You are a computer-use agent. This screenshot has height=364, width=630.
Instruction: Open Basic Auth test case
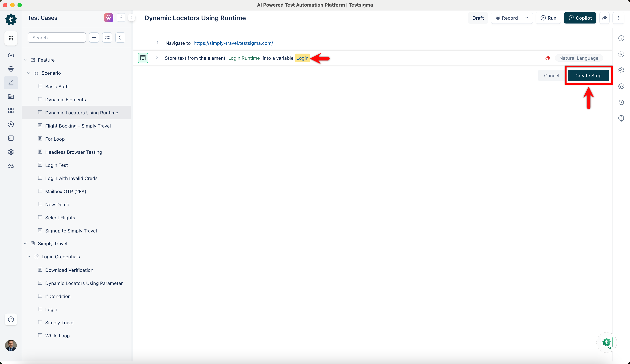point(57,86)
